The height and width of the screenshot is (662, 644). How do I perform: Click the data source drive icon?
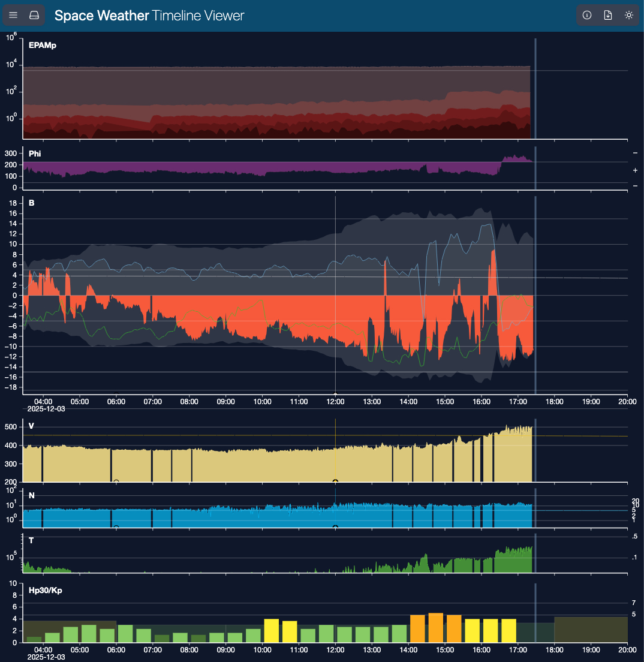(x=34, y=15)
